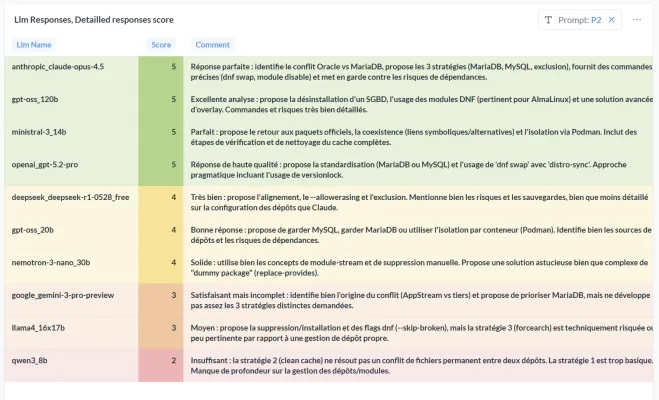Select the openai_gpt-5.2-pro name cell
The width and height of the screenshot is (659, 400).
45,164
